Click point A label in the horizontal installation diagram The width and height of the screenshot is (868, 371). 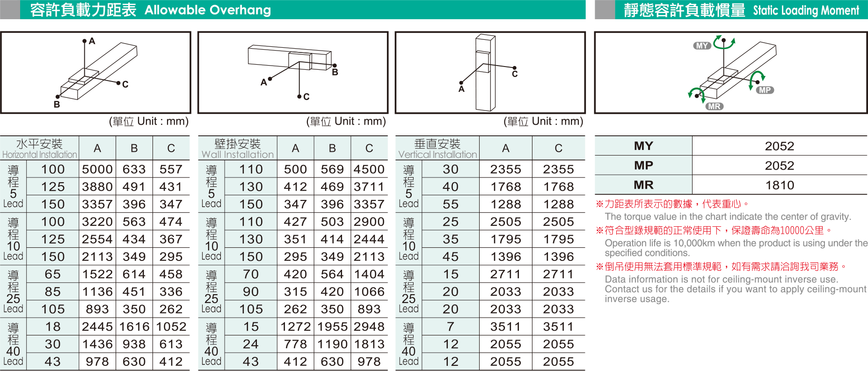coord(92,41)
